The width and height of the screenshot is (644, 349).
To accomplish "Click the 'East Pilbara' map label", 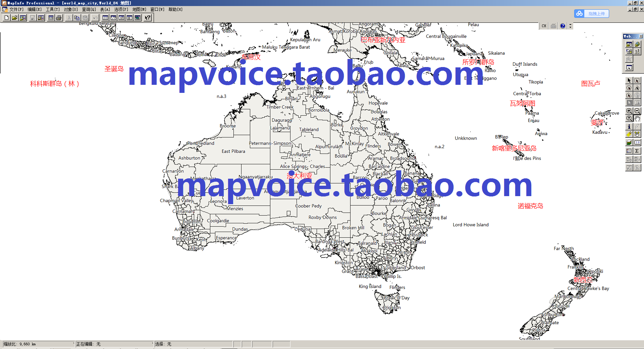I will point(233,151).
